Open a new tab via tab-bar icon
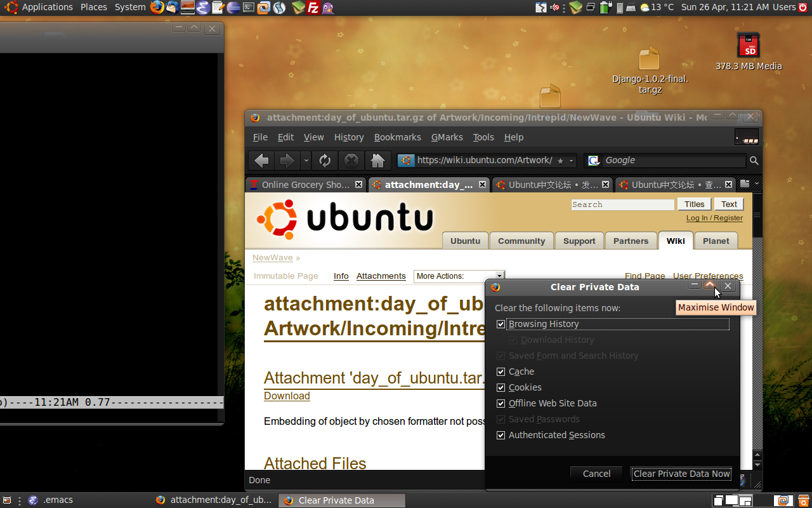812x508 pixels. (745, 184)
